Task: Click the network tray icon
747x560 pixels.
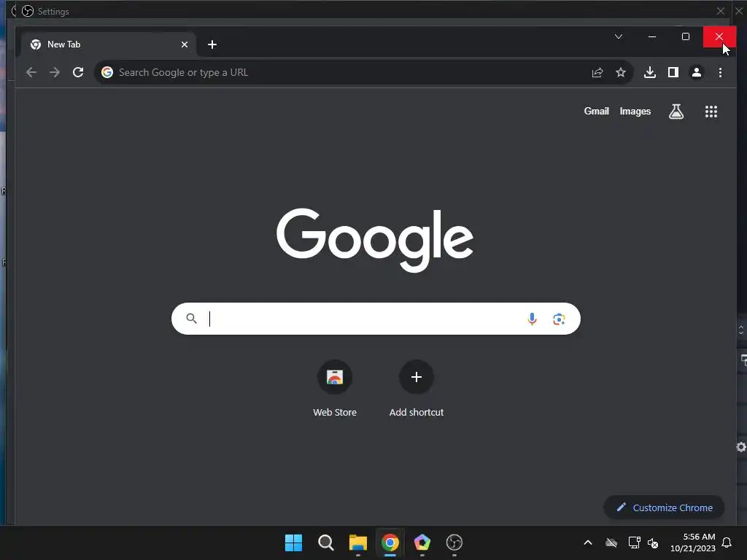Action: [x=634, y=542]
